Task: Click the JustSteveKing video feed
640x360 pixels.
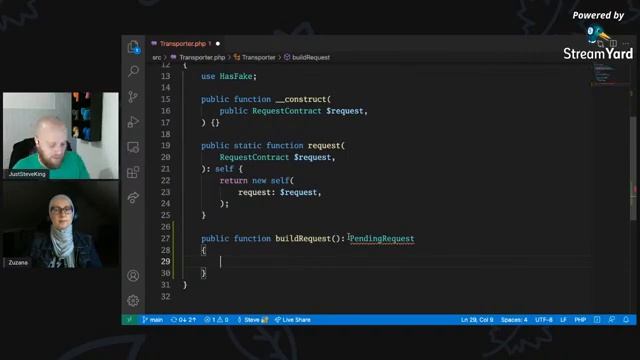Action: (61, 135)
